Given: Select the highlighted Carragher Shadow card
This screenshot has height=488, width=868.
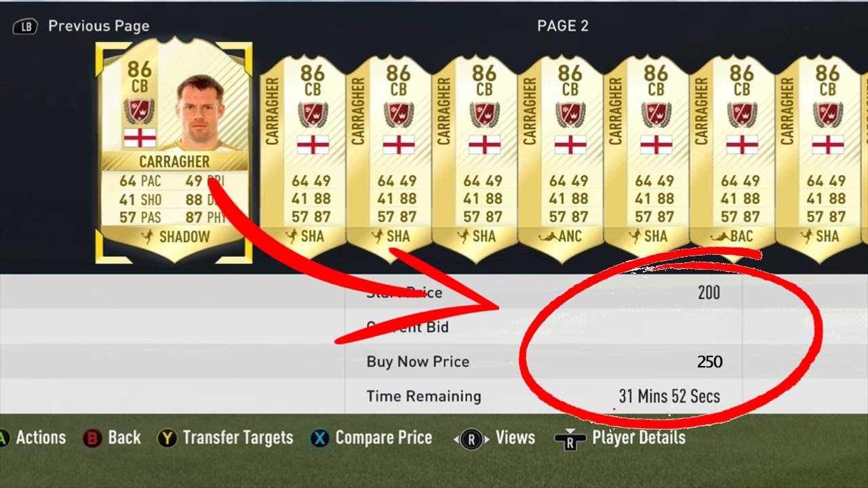Looking at the screenshot, I should pos(174,151).
